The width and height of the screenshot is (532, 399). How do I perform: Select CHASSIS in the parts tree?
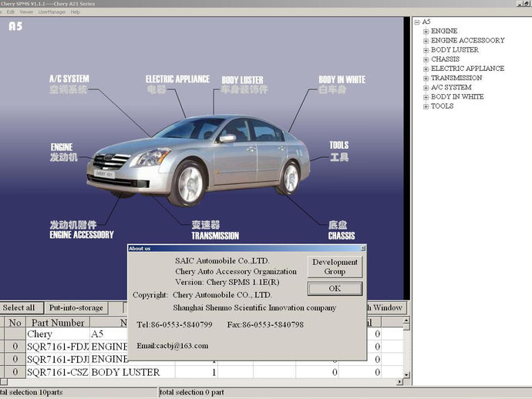point(445,59)
